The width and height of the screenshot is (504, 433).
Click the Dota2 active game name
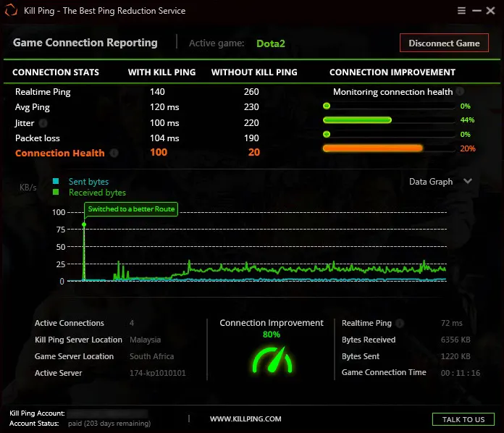[271, 43]
